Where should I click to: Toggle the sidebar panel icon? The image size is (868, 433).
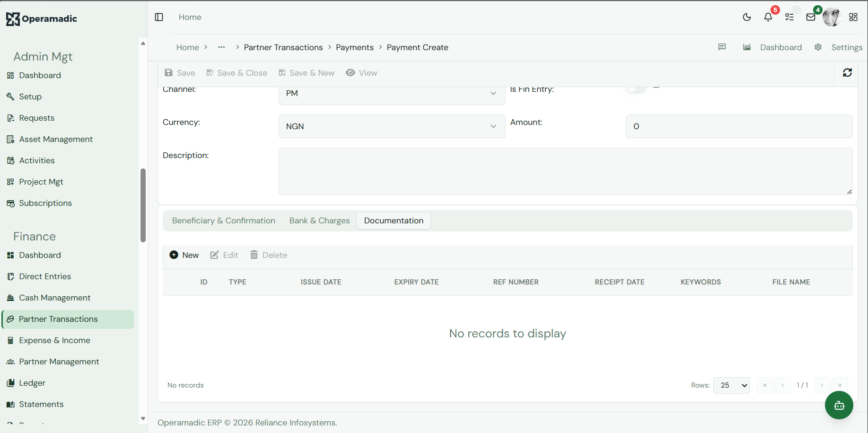click(x=159, y=17)
